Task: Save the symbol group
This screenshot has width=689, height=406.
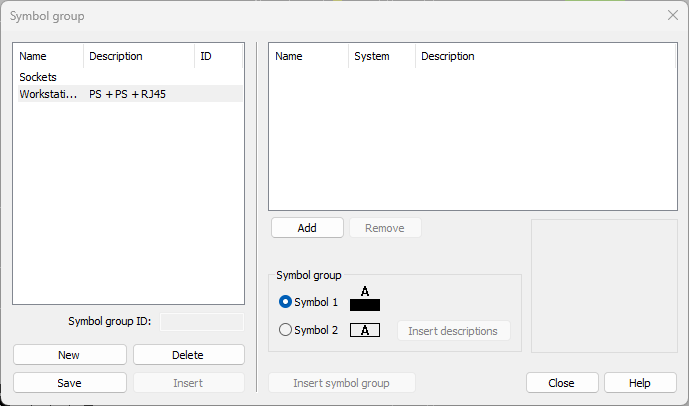Action: click(x=70, y=383)
